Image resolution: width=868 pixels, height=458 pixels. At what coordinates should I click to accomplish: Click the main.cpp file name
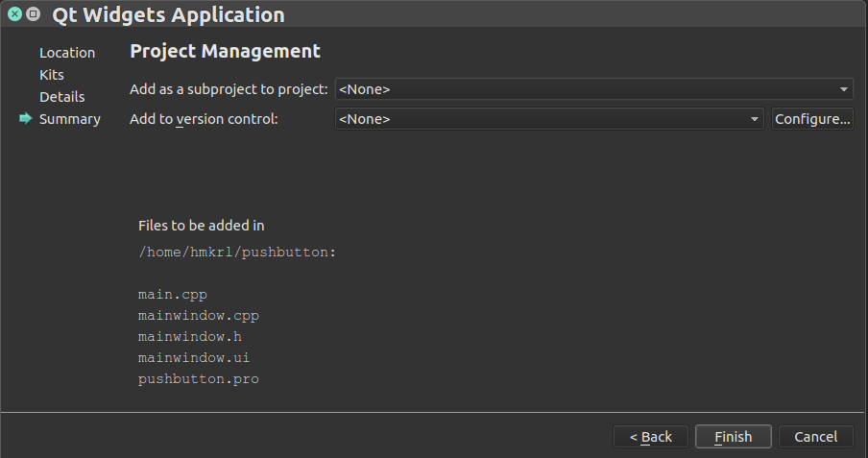pyautogui.click(x=172, y=295)
